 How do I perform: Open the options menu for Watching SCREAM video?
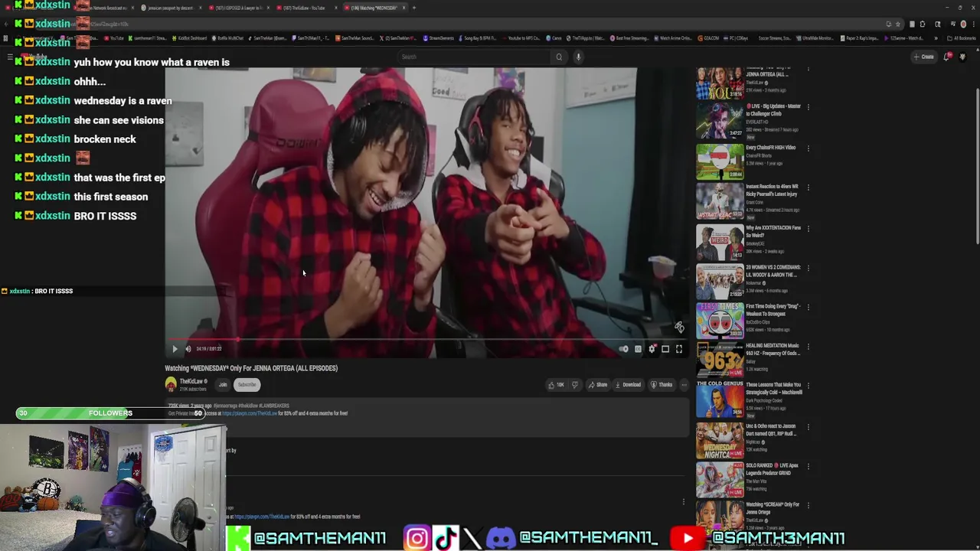(x=808, y=506)
